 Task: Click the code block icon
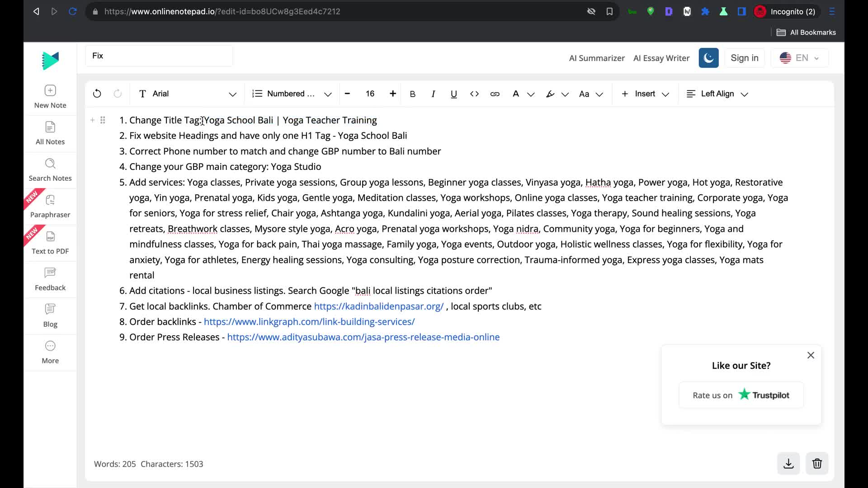click(x=474, y=94)
